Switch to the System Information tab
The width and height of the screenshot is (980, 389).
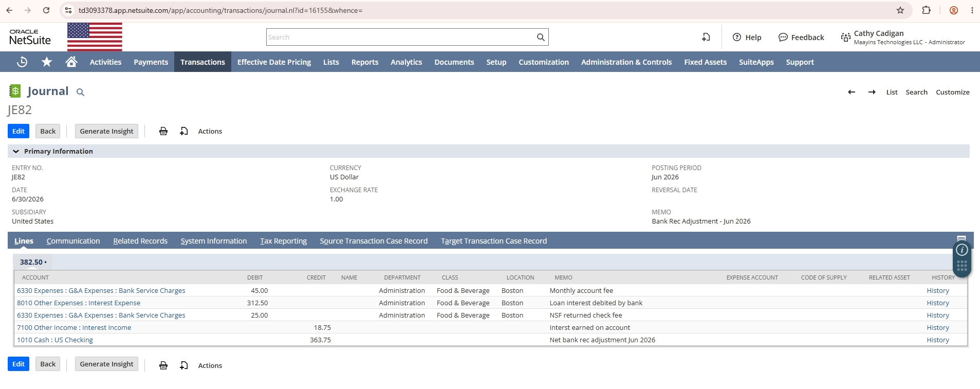click(x=214, y=241)
